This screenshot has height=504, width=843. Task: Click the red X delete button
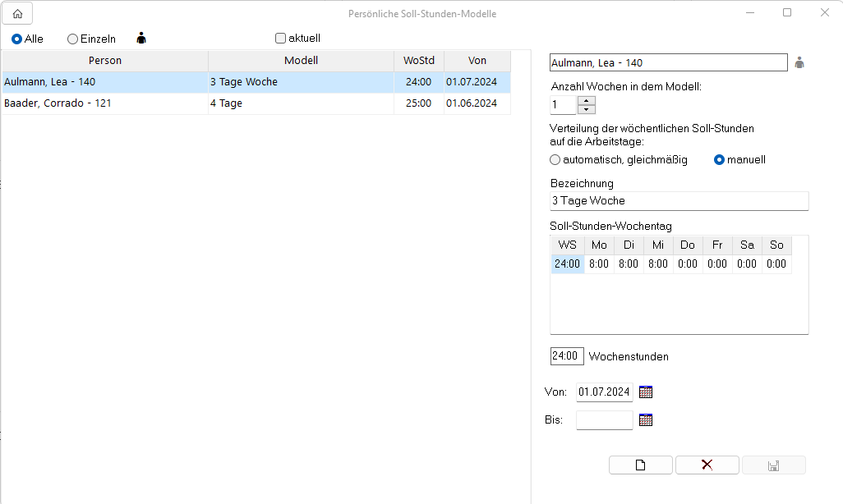707,465
